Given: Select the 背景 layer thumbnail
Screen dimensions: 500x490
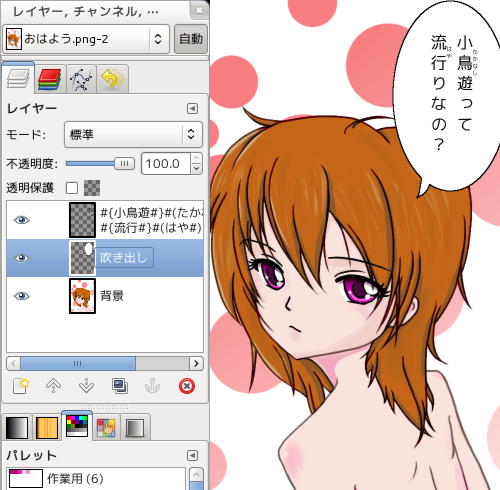Looking at the screenshot, I should click(82, 296).
